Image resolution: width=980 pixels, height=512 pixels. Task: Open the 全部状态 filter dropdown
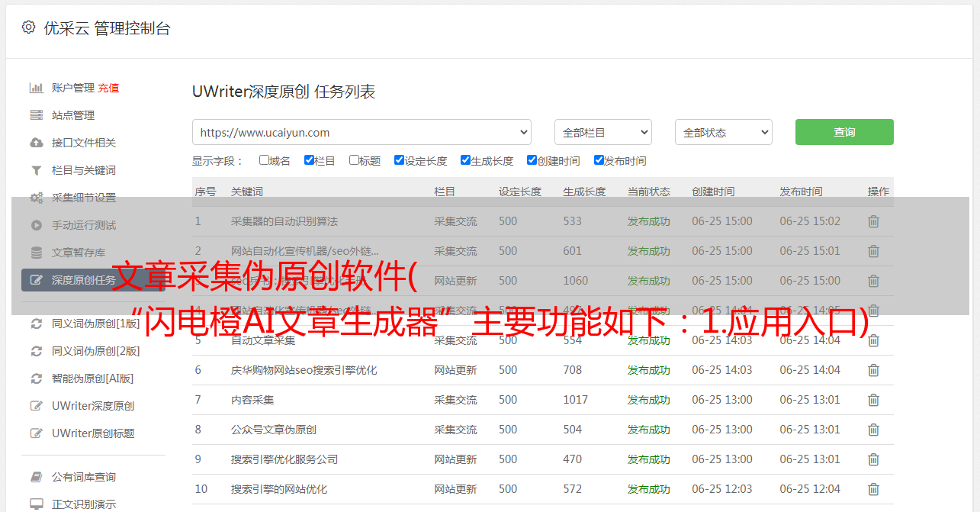tap(723, 132)
